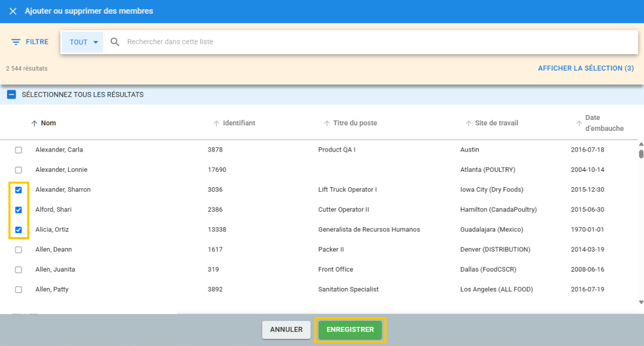Uncheck Alford, Shari

[18, 209]
